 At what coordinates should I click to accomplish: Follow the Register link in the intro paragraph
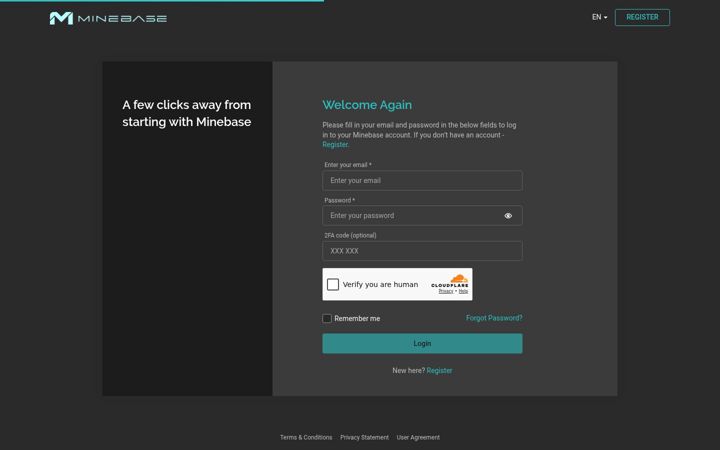click(x=335, y=145)
